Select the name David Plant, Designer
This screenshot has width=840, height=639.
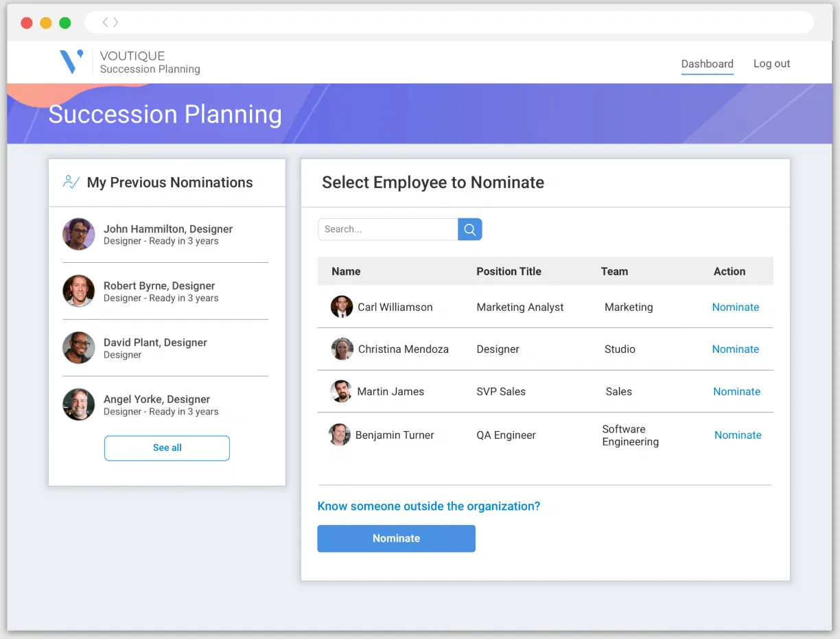pyautogui.click(x=155, y=342)
